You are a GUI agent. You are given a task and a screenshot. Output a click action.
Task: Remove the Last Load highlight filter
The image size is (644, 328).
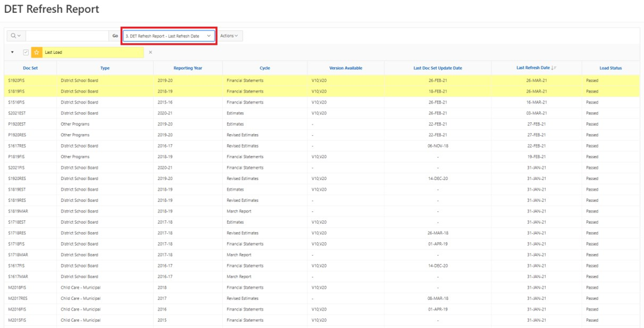coord(150,52)
